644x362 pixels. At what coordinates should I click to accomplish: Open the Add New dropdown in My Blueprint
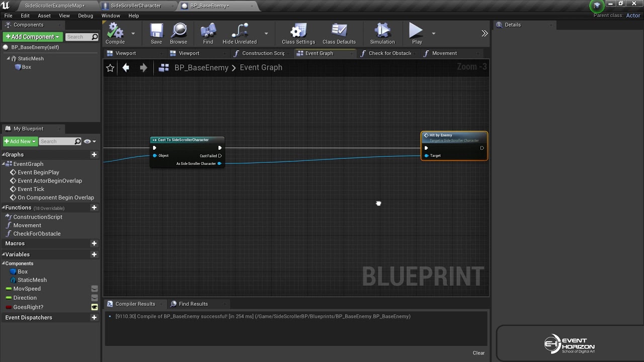pyautogui.click(x=20, y=141)
